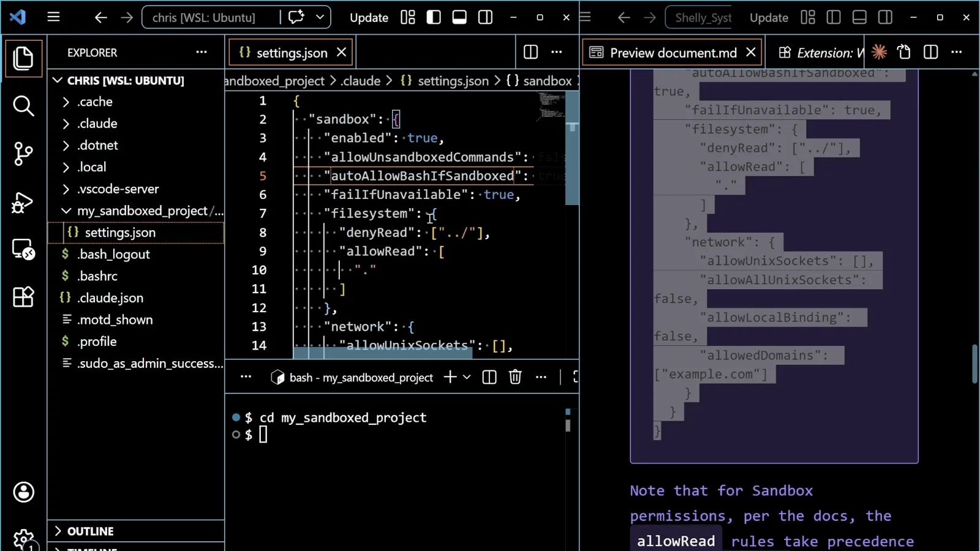
Task: Click settings.json breadcrumb segment
Action: pos(445,81)
